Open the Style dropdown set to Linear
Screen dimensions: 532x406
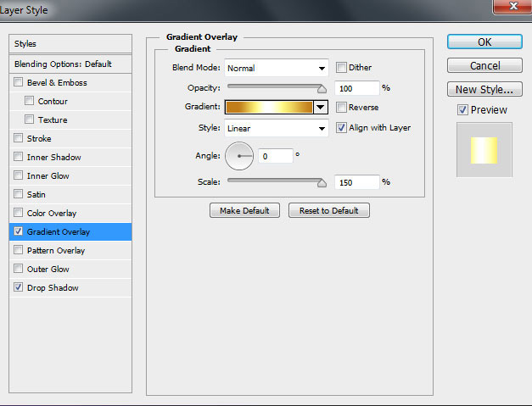[x=276, y=128]
